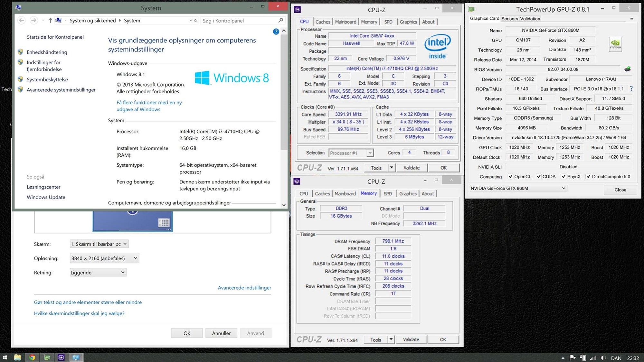Click the volume speaker tray icon
Image resolution: width=644 pixels, height=362 pixels.
603,358
